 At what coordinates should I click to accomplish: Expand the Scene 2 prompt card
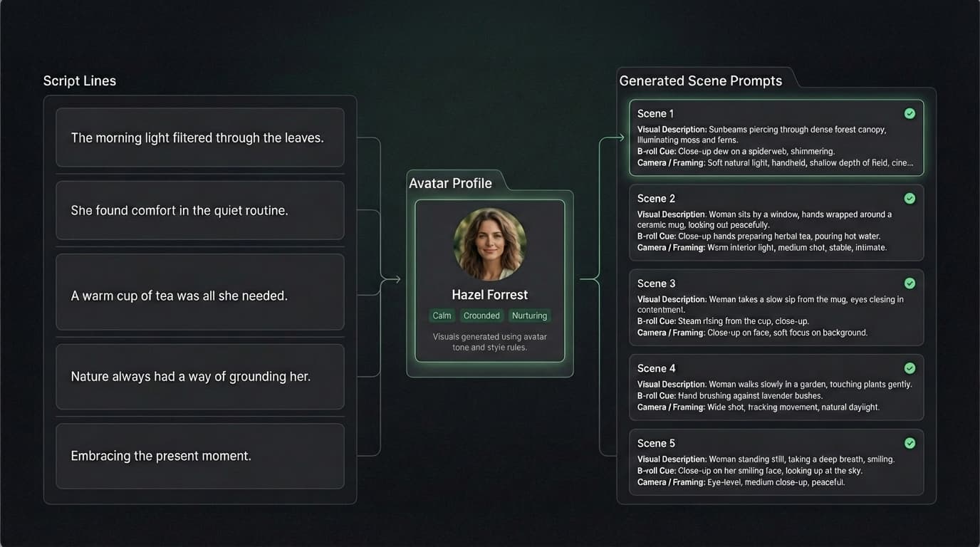click(776, 223)
